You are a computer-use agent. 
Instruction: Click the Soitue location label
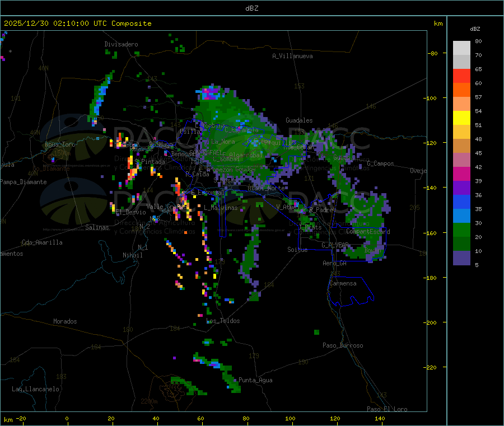click(297, 250)
